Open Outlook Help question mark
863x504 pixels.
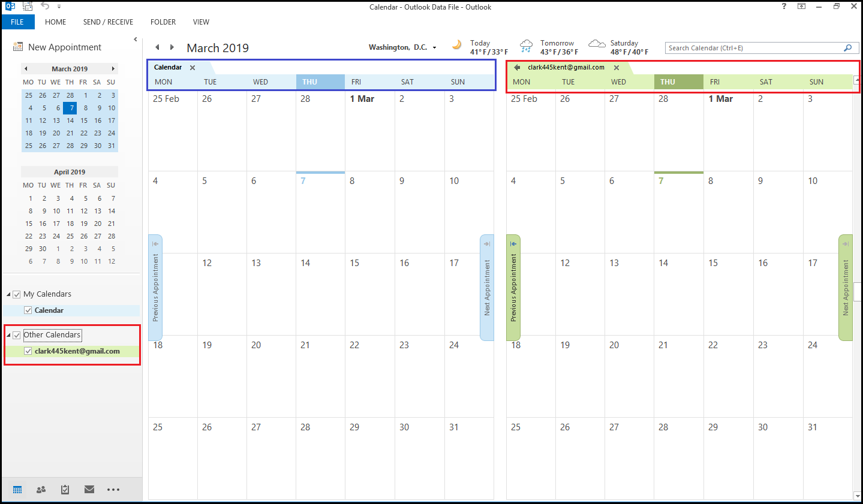784,6
